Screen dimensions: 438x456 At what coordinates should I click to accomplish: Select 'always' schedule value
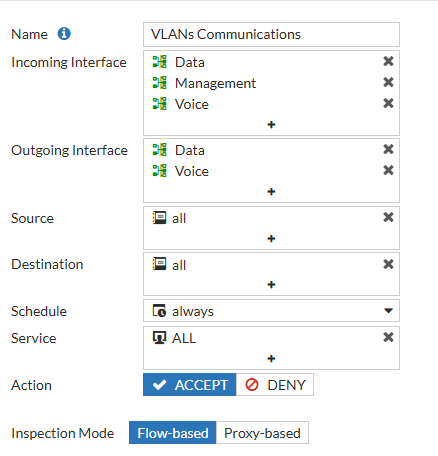click(193, 312)
